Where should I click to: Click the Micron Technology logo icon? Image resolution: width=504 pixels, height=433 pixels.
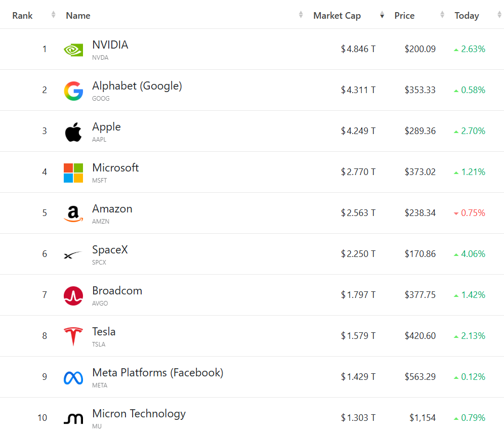coord(73,418)
